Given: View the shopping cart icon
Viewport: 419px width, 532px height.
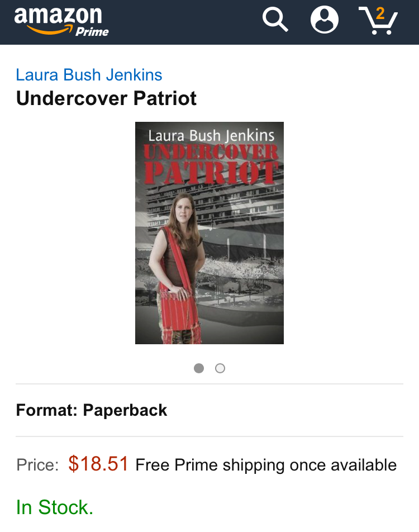Looking at the screenshot, I should coord(378,20).
